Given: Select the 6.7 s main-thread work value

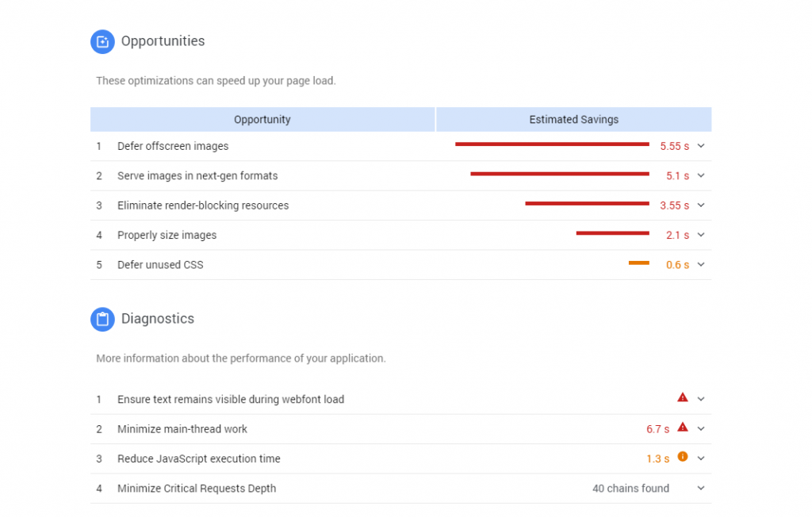Looking at the screenshot, I should pos(657,428).
